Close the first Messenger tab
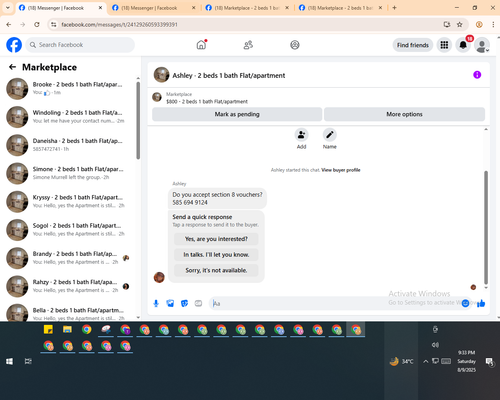 coord(100,8)
